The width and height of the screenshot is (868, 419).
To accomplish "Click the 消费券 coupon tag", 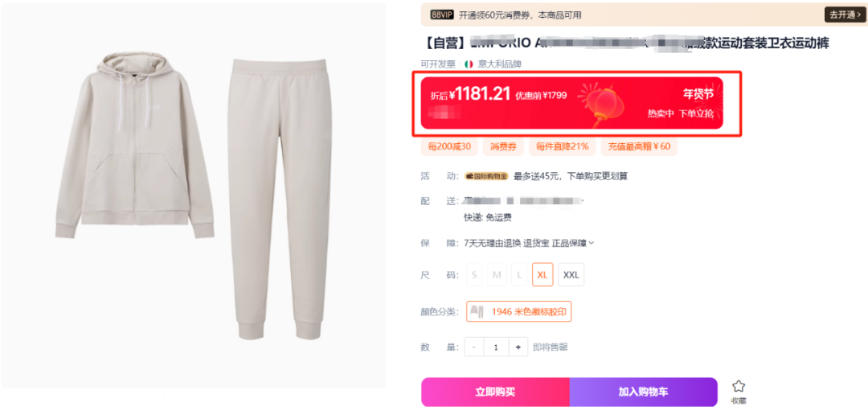I will [x=503, y=147].
